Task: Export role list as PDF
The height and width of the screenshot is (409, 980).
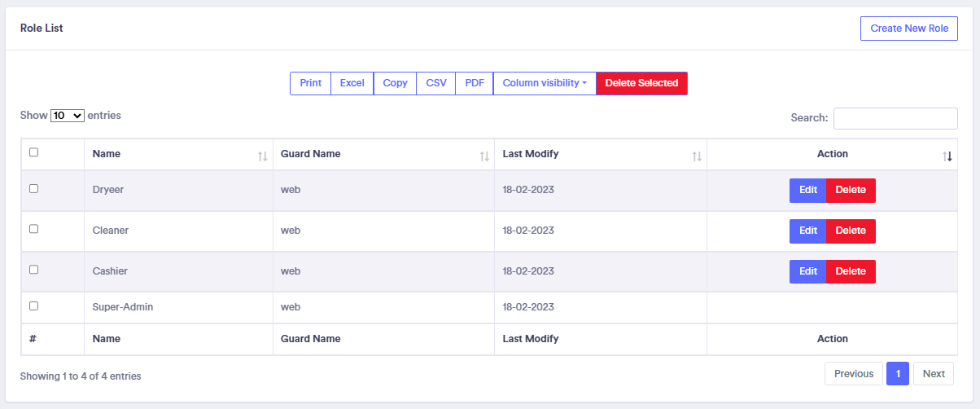Action: pos(475,83)
